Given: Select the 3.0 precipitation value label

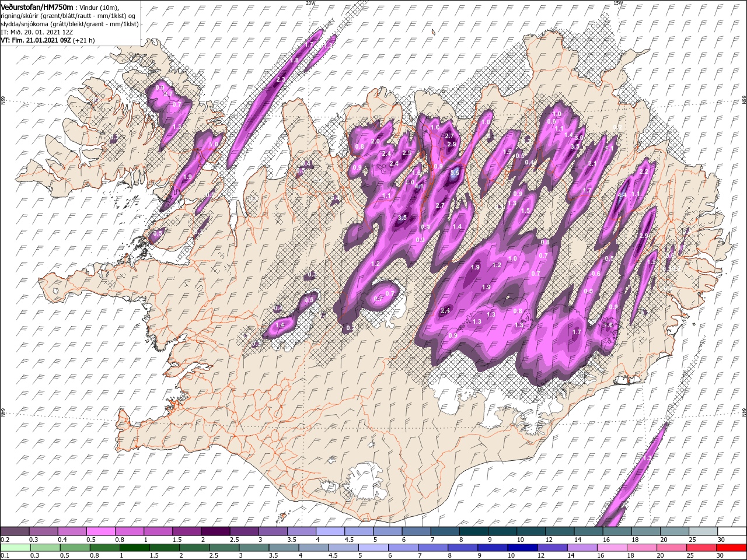Looking at the screenshot, I should (579, 138).
